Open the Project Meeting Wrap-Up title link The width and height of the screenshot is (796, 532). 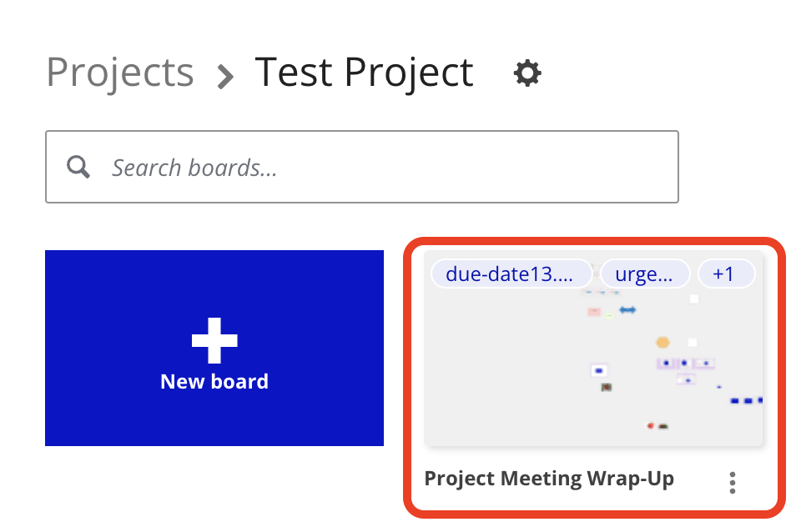click(549, 479)
